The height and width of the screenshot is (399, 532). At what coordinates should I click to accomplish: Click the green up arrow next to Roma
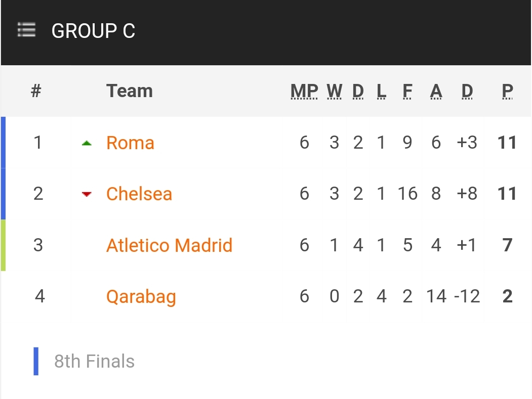point(87,143)
